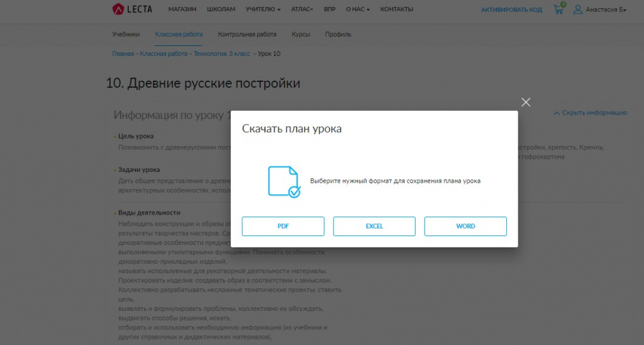Open the ВПР menu item

coord(330,9)
